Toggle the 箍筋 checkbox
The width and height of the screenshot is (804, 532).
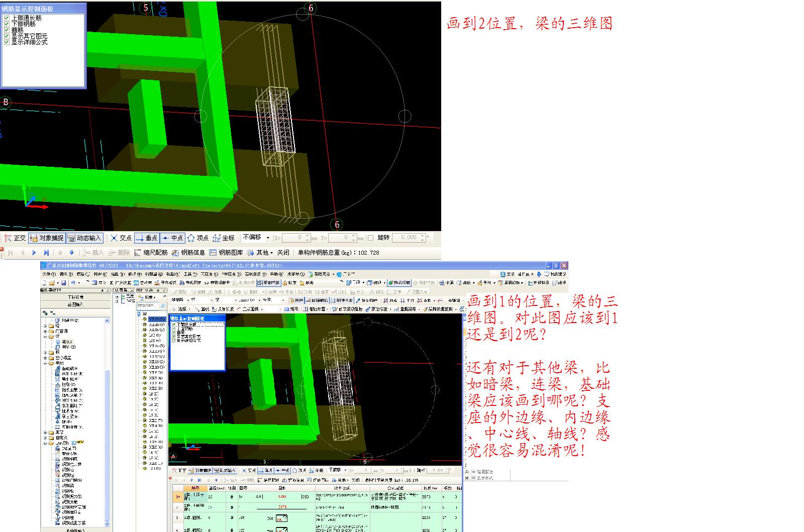pos(7,30)
